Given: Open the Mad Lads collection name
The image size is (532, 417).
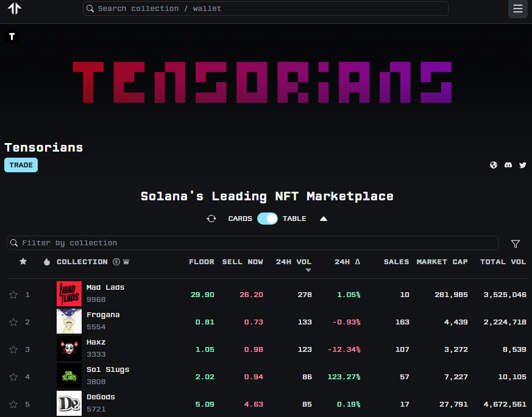Looking at the screenshot, I should pos(105,287).
